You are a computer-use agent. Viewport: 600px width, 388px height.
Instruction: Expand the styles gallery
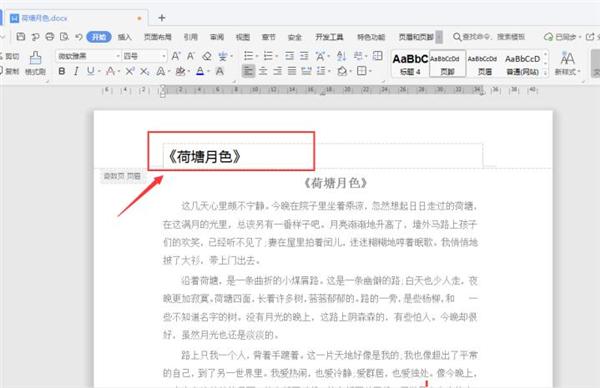pos(545,72)
